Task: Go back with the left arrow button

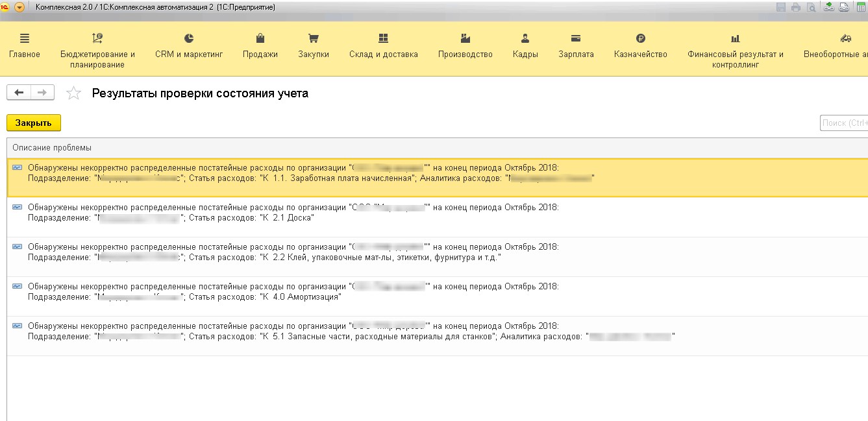Action: [x=19, y=93]
